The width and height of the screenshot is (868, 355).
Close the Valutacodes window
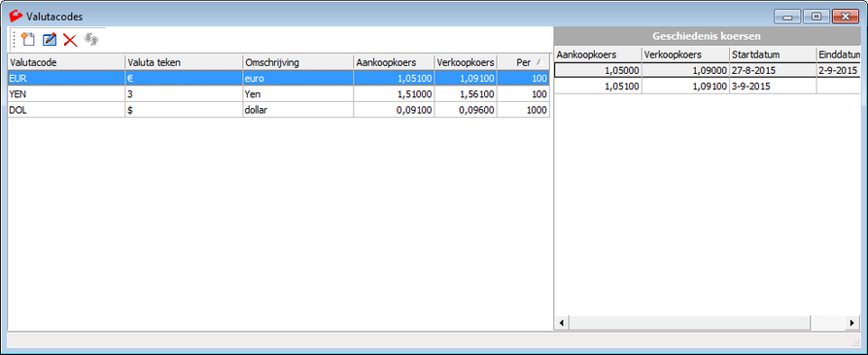(845, 17)
